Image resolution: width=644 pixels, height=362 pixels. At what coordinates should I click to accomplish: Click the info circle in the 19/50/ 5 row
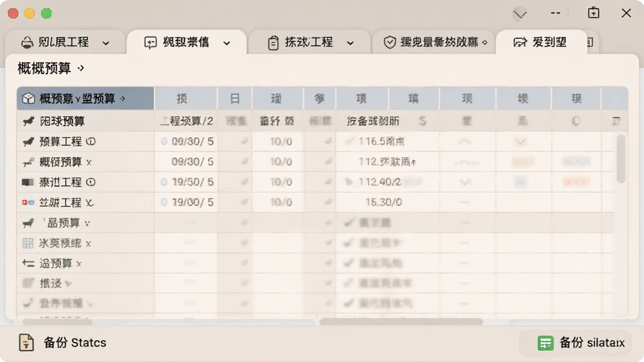[x=91, y=182]
